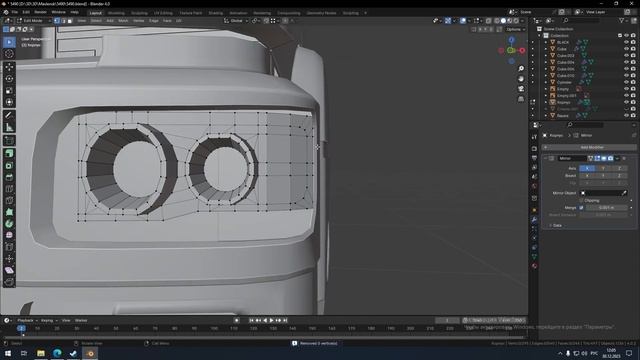Open the Vertex menu
The image size is (640, 360).
138,20
